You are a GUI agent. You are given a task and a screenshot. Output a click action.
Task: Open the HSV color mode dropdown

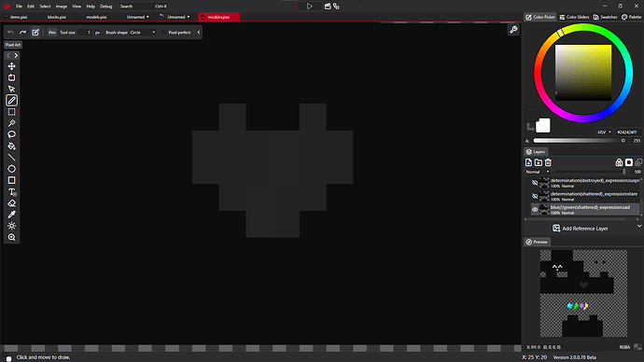coord(605,132)
